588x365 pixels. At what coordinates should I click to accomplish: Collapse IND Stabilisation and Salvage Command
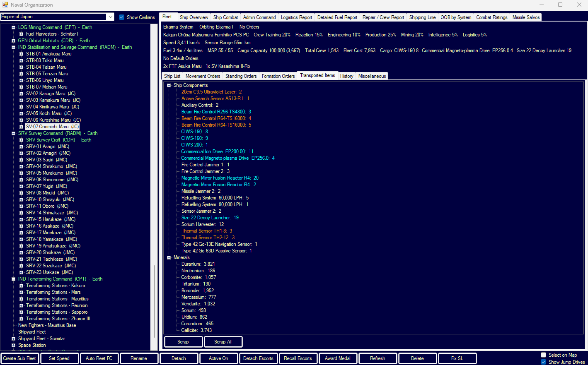[x=13, y=47]
